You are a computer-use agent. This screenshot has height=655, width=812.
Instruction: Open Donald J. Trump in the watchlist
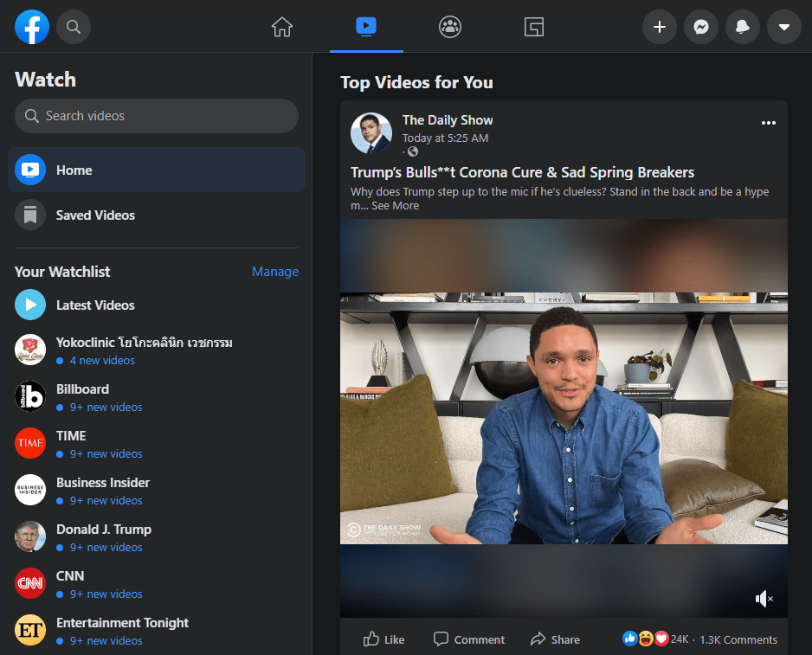click(157, 537)
